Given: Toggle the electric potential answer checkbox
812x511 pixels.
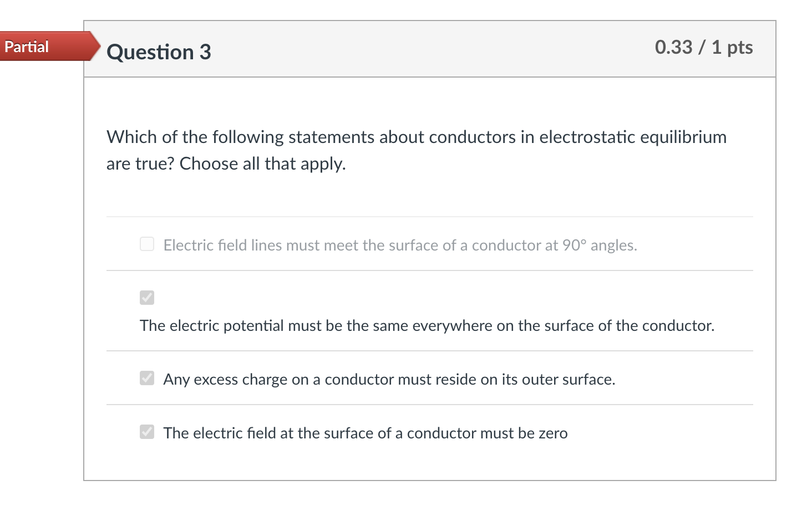Looking at the screenshot, I should click(x=147, y=298).
